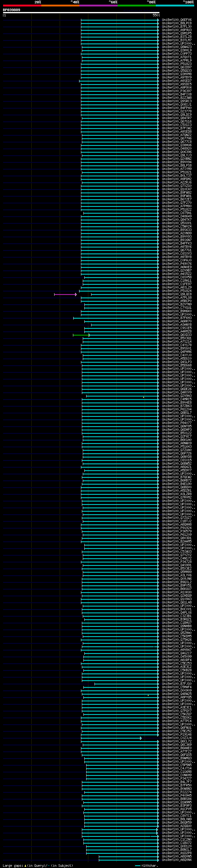Select row label UniRef100_P22274
Screen dimensions: 197x868
point(177,792)
